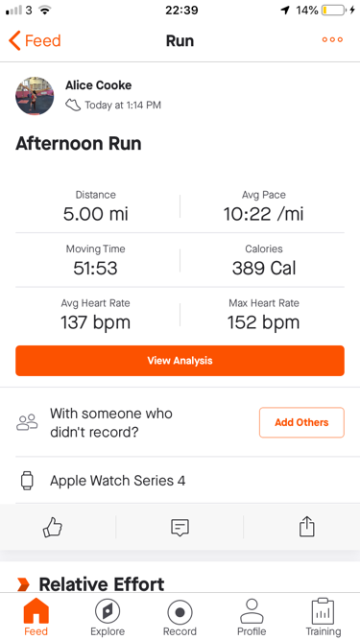Tap the Add Others button

pyautogui.click(x=302, y=422)
